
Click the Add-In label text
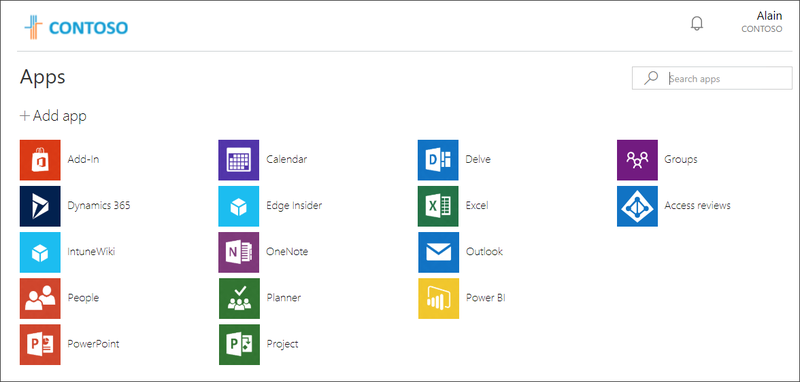tap(83, 159)
